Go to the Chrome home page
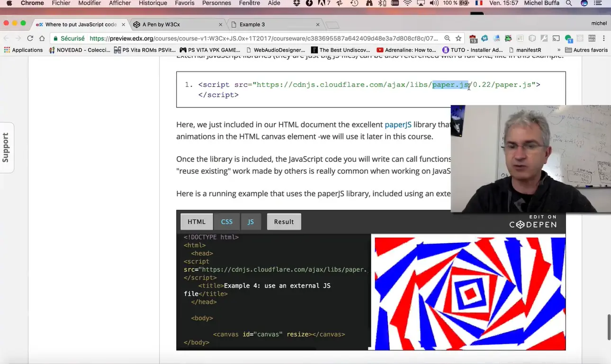Viewport: 611px width, 364px height. tap(42, 38)
